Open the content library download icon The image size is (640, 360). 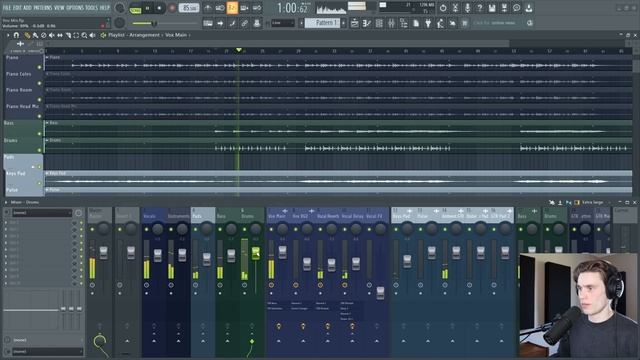[529, 8]
